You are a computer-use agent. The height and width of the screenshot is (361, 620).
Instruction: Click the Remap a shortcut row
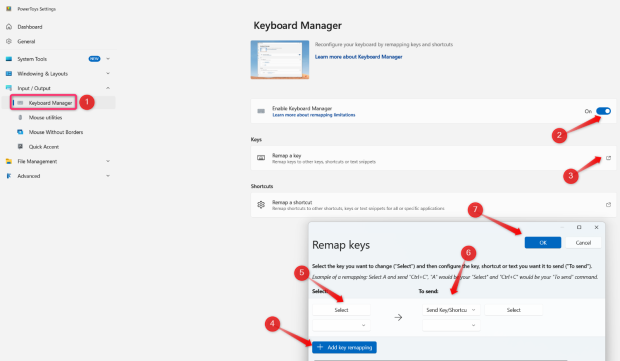tap(433, 205)
